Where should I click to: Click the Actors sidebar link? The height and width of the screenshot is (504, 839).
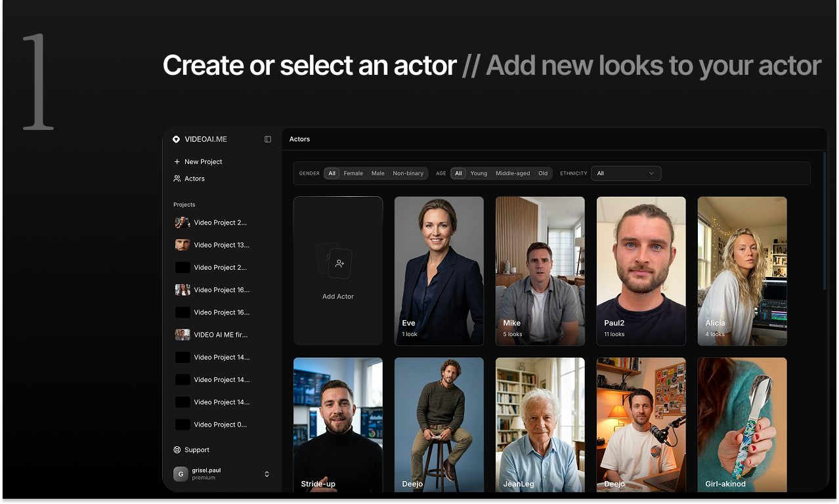pyautogui.click(x=195, y=178)
